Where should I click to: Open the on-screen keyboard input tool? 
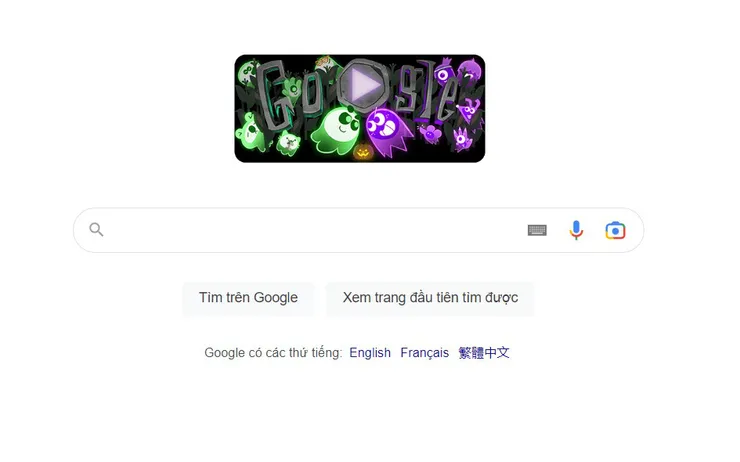click(537, 230)
